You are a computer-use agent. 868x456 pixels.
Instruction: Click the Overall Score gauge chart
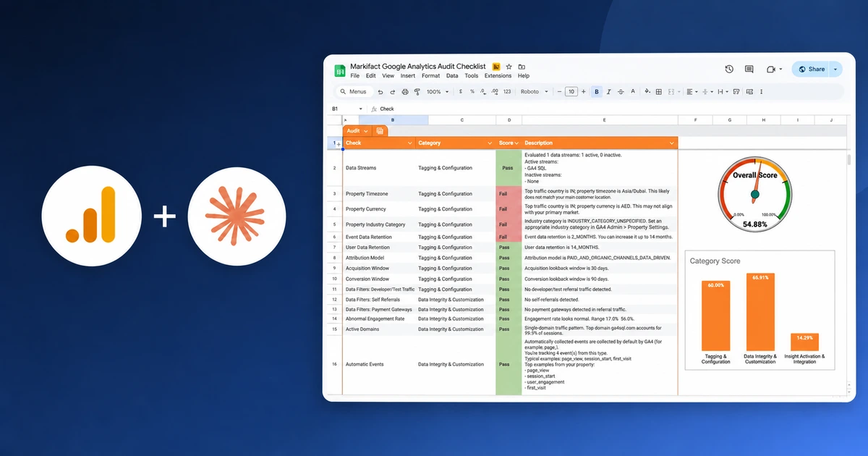(x=755, y=194)
